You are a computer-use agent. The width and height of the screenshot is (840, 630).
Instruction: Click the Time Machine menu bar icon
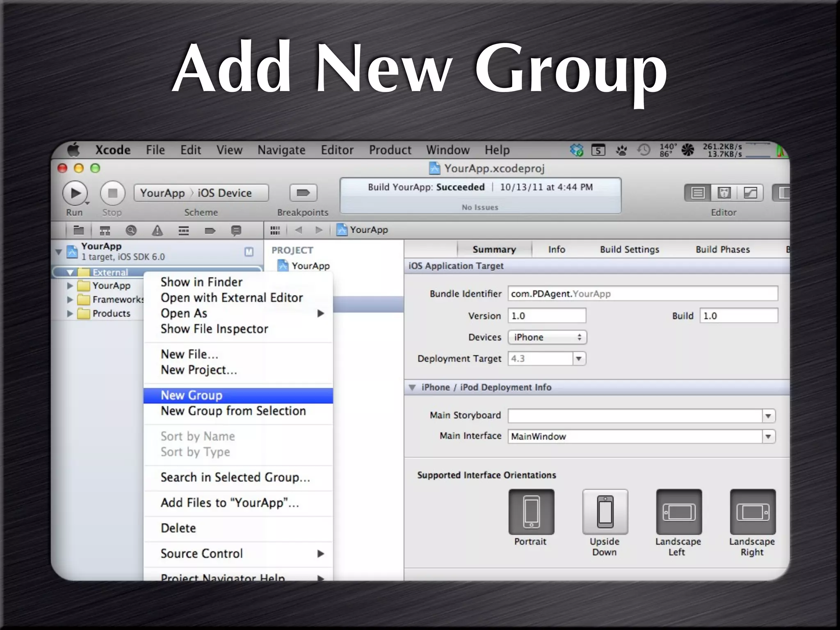pos(644,150)
